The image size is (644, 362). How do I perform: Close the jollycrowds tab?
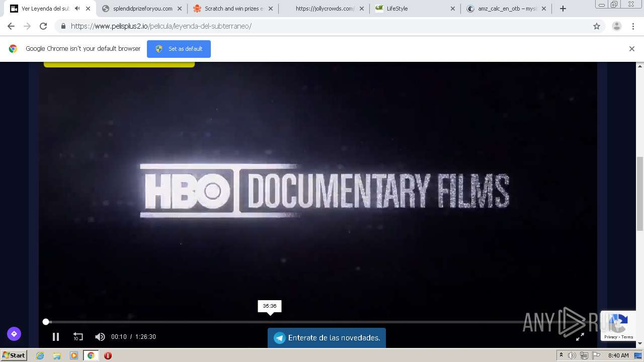[361, 9]
